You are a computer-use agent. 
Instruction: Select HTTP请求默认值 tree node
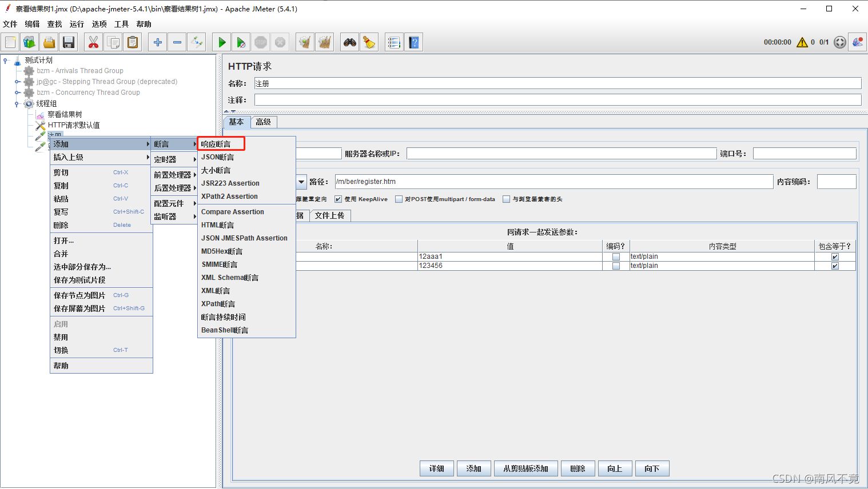pos(74,125)
